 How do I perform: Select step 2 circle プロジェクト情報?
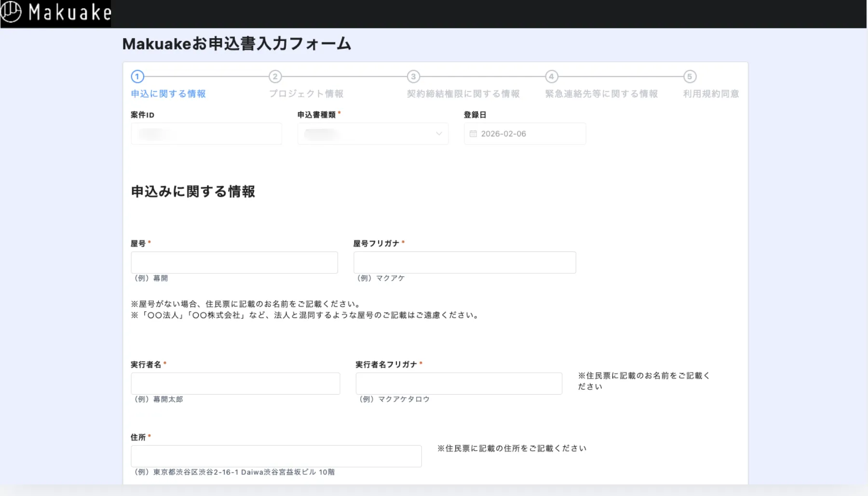(275, 77)
